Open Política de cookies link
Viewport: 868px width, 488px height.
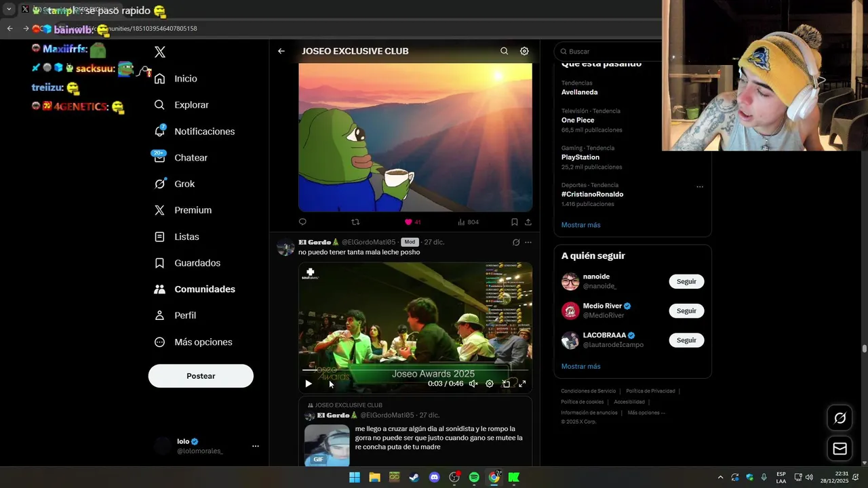[x=582, y=402]
